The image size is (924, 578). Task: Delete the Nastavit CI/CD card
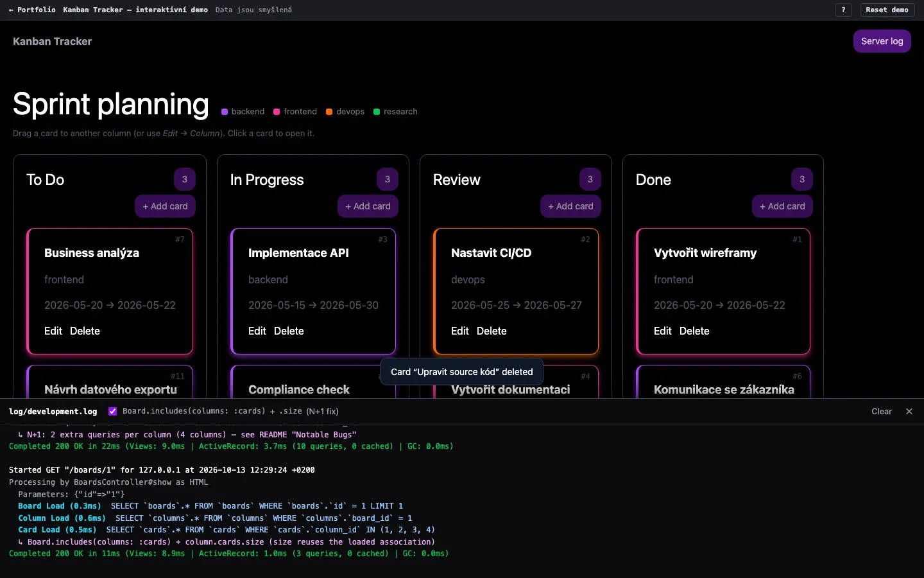[492, 331]
